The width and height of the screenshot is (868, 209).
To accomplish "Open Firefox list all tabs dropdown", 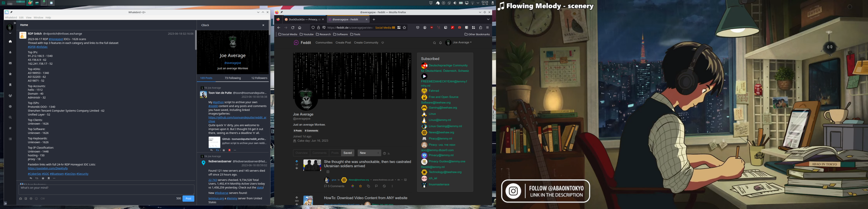I will point(488,20).
